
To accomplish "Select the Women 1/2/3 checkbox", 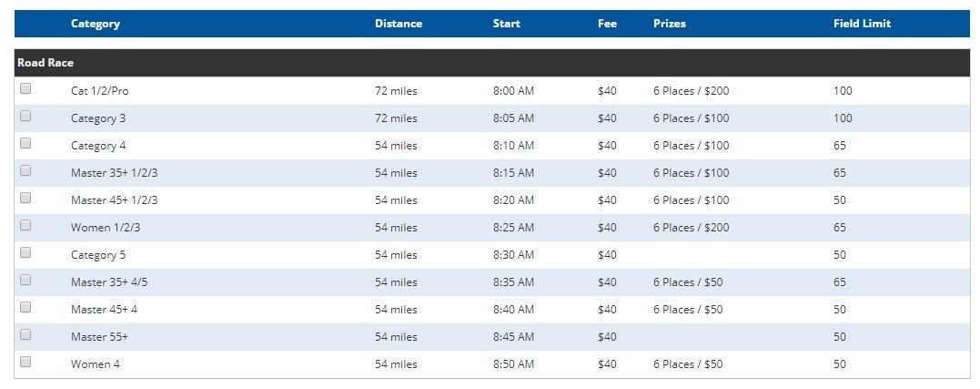I will pos(25,225).
